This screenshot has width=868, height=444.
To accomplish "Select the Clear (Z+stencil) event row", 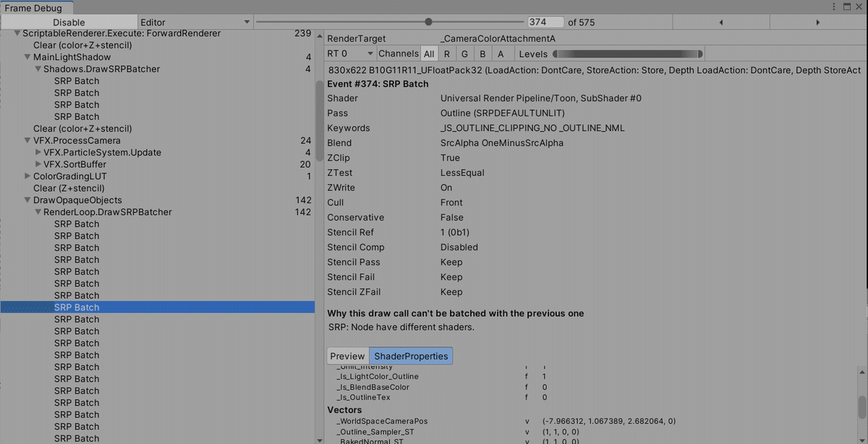I will pos(158,188).
